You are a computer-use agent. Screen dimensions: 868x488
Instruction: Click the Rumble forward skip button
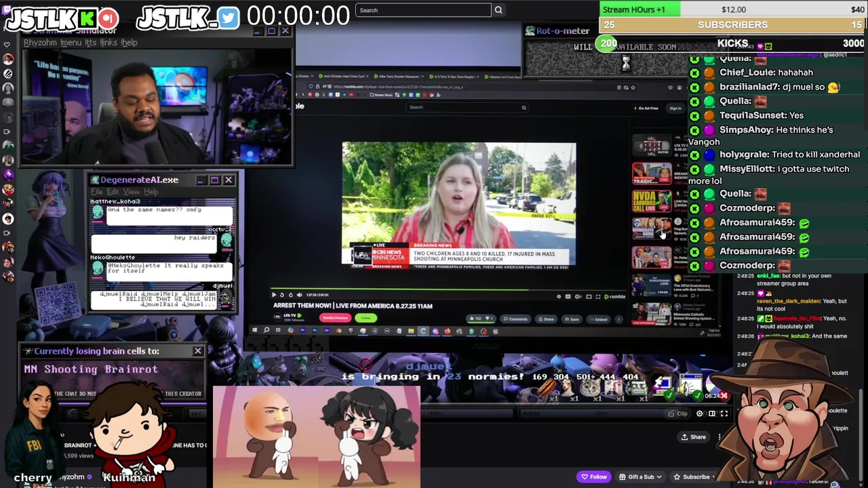coord(291,295)
